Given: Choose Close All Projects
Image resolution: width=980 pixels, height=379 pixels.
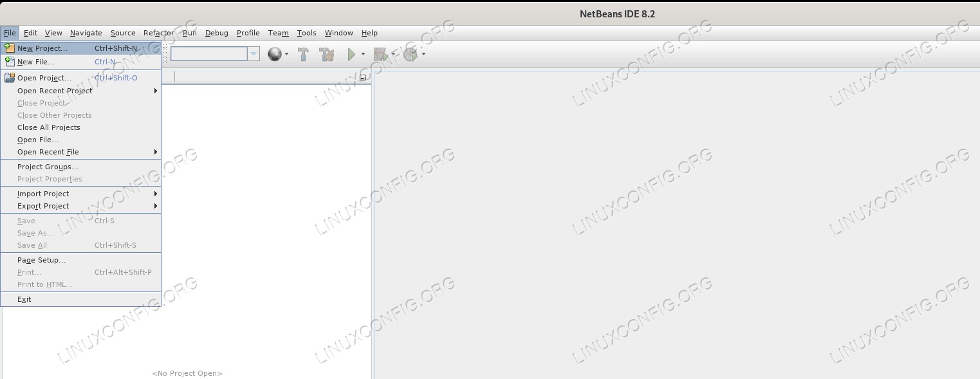Looking at the screenshot, I should [x=80, y=127].
